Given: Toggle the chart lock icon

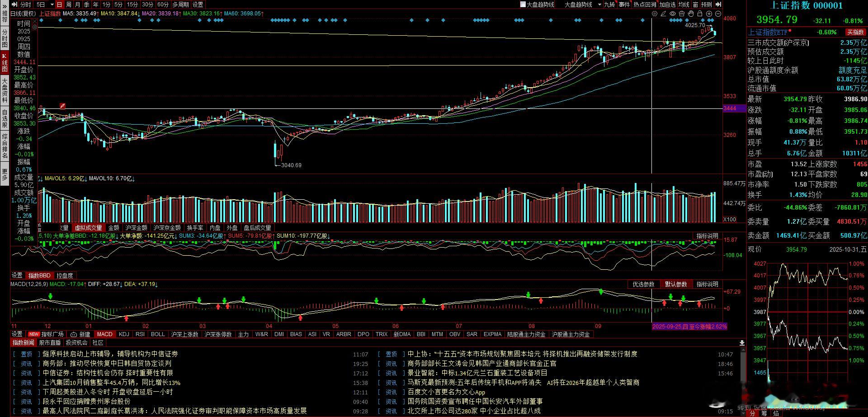Looking at the screenshot, I should (x=700, y=14).
